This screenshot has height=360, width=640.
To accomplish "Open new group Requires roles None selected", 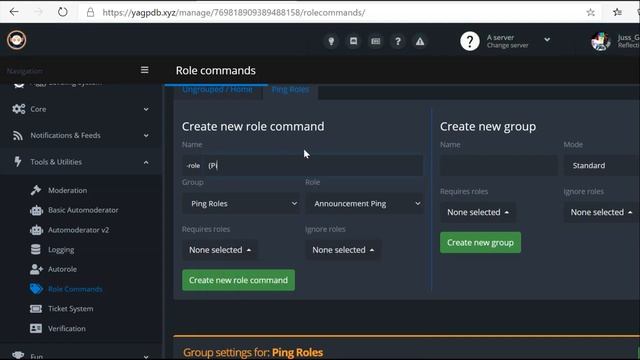I will (478, 212).
